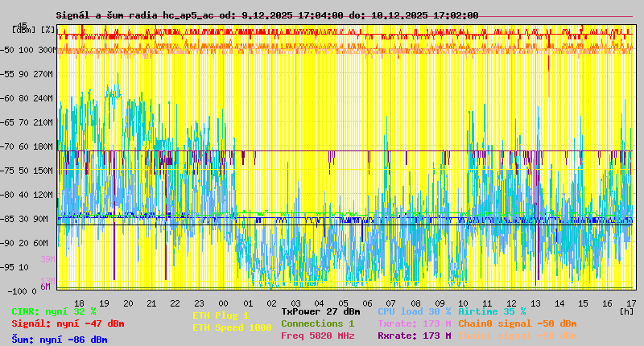Click the Connections 1 legend entry
The height and width of the screenshot is (346, 644).
(317, 323)
